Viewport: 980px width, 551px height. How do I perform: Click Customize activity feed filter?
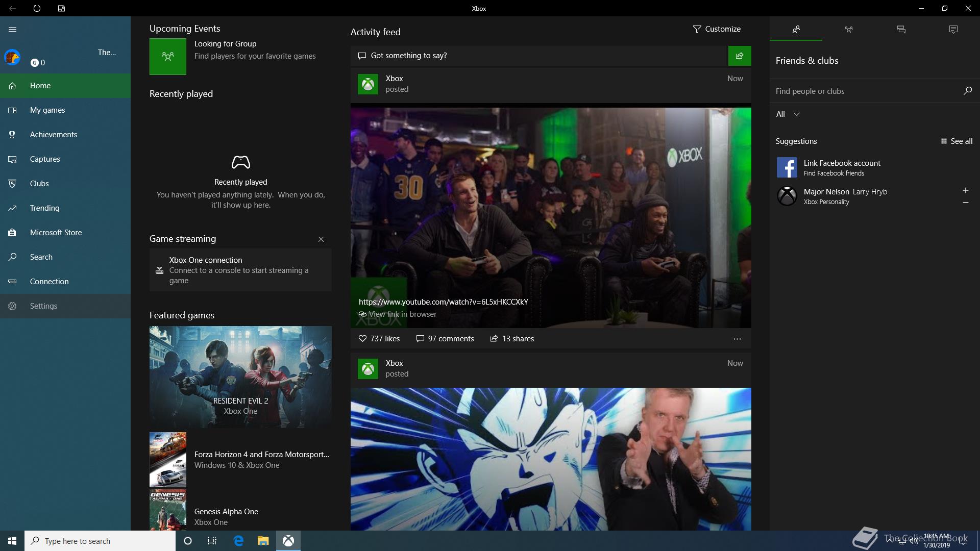coord(717,29)
